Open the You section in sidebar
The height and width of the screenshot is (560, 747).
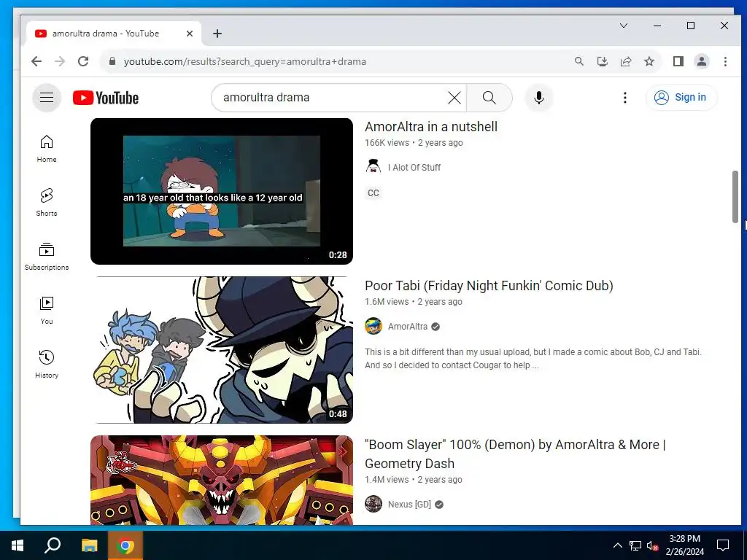pos(47,311)
